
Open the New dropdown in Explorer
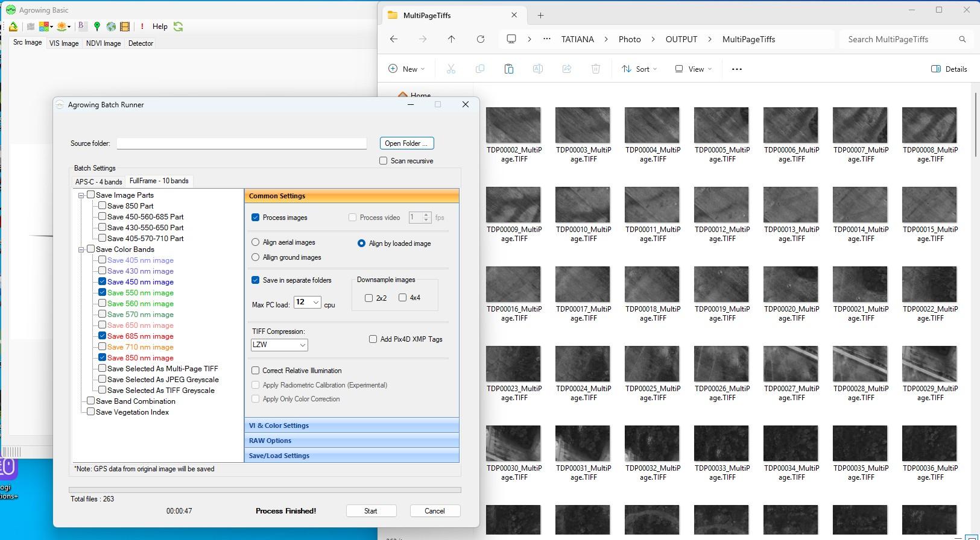click(x=407, y=69)
